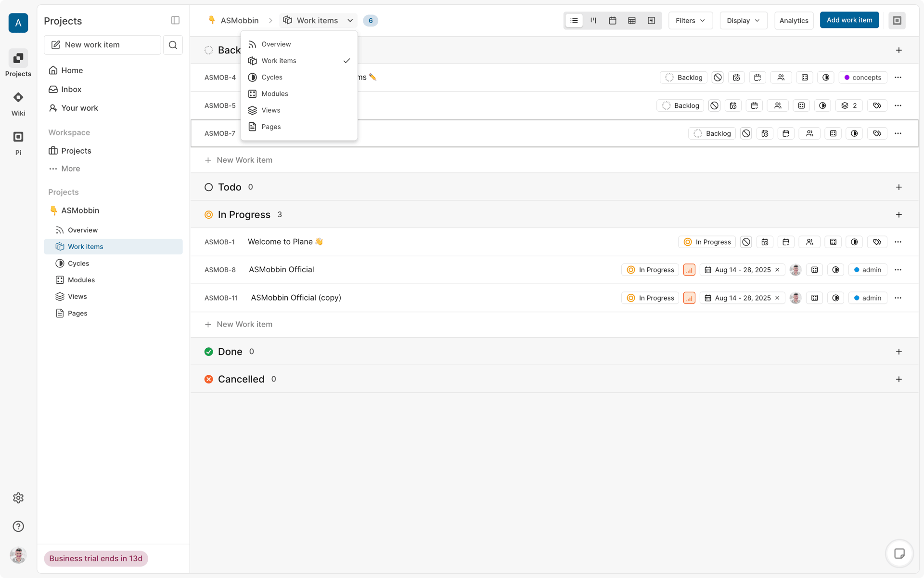Collapse the Projects sidebar panel
The width and height of the screenshot is (924, 578).
175,20
